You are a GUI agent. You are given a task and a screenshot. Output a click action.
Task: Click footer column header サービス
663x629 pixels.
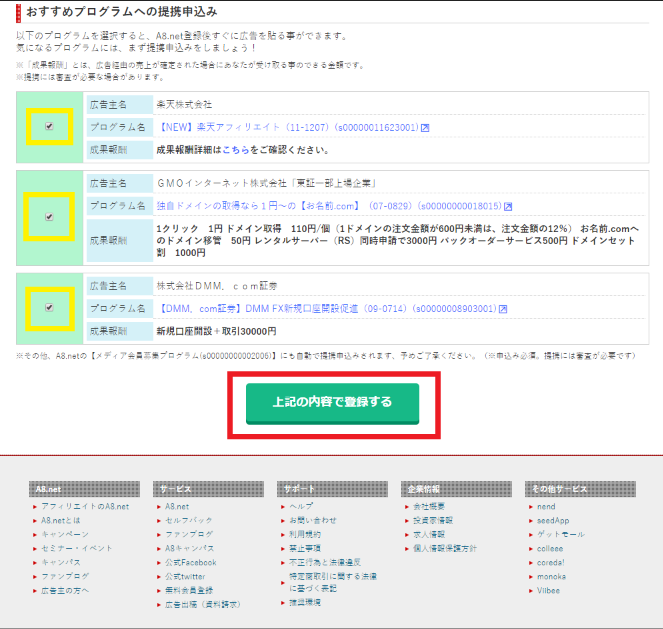coord(208,489)
